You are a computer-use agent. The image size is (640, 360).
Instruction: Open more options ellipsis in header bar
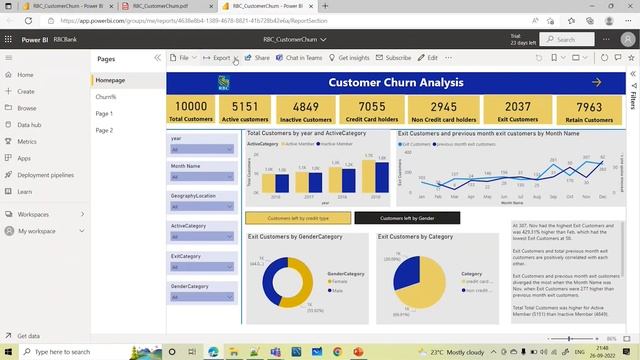[606, 40]
